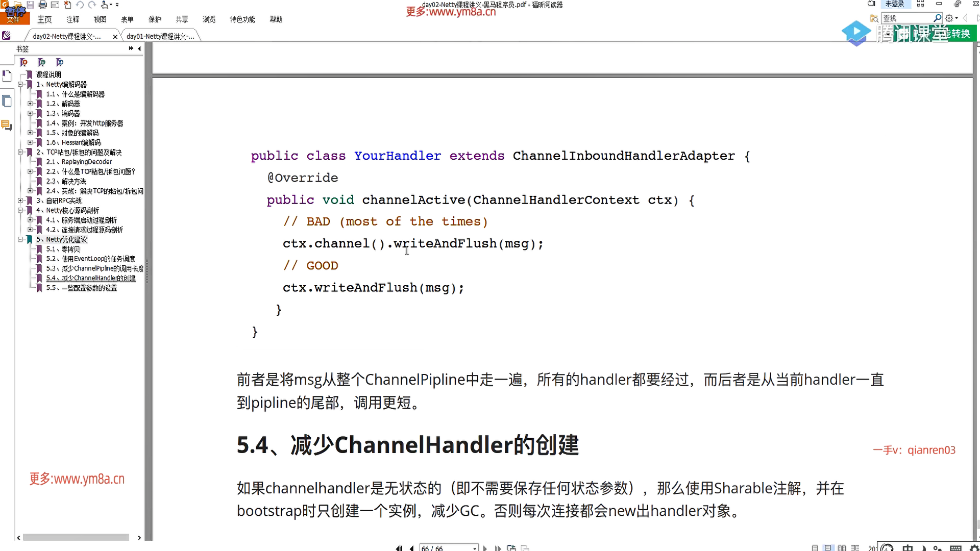The image size is (980, 551).
Task: Click the search magnifier icon
Action: coord(937,18)
